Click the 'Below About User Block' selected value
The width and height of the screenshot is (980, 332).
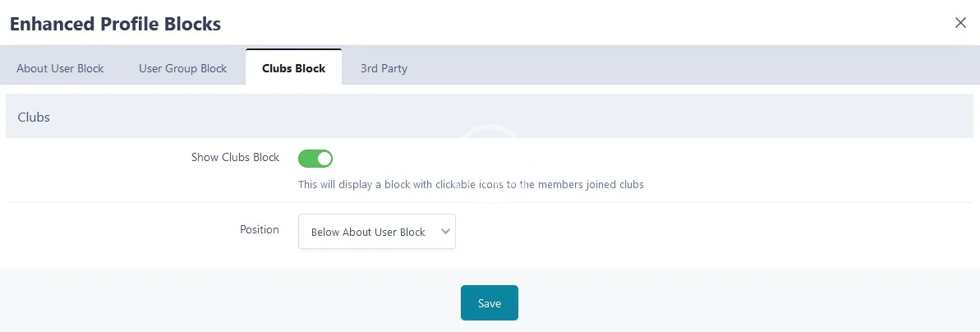click(x=367, y=232)
